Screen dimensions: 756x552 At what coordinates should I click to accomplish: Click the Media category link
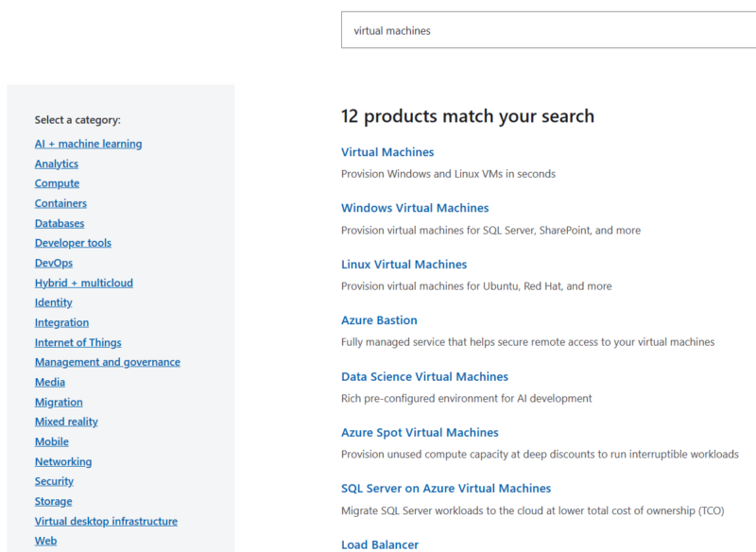[50, 382]
